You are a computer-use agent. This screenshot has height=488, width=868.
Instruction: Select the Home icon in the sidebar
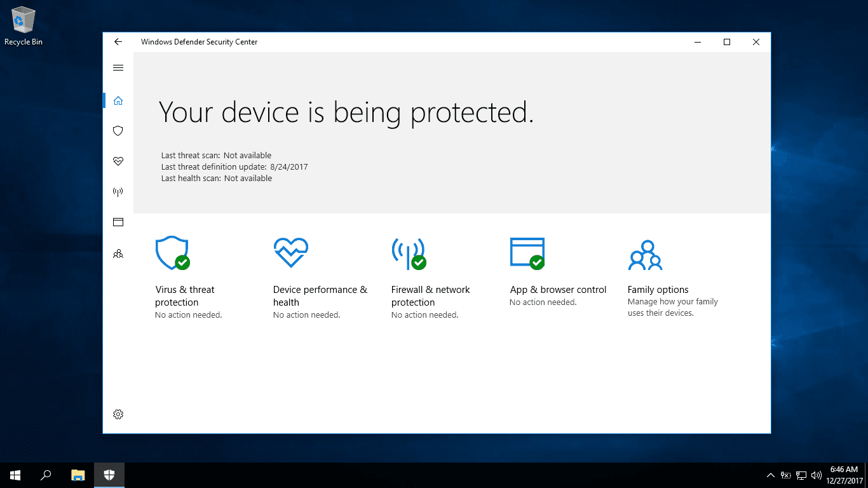click(x=118, y=100)
